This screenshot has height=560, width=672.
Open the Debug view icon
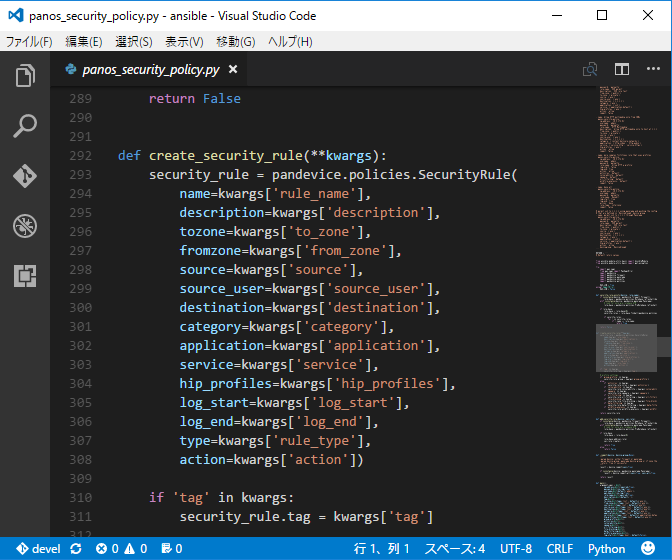pyautogui.click(x=25, y=226)
